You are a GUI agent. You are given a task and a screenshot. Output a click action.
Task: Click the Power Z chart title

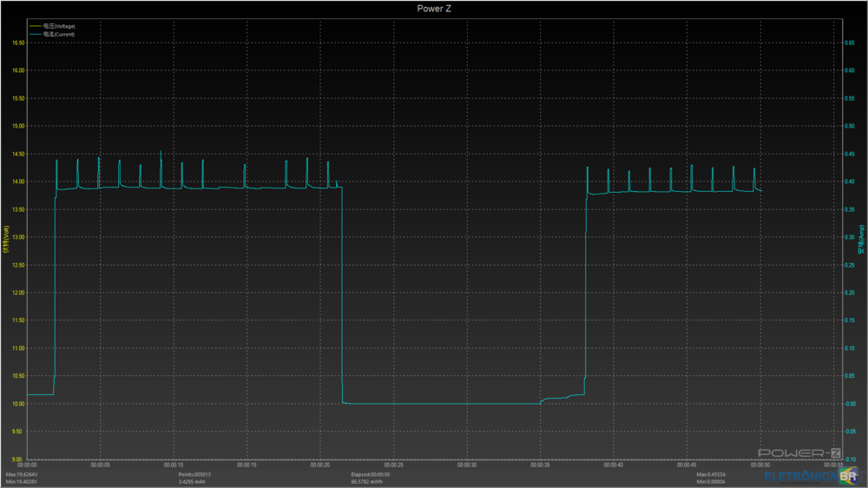pos(434,8)
